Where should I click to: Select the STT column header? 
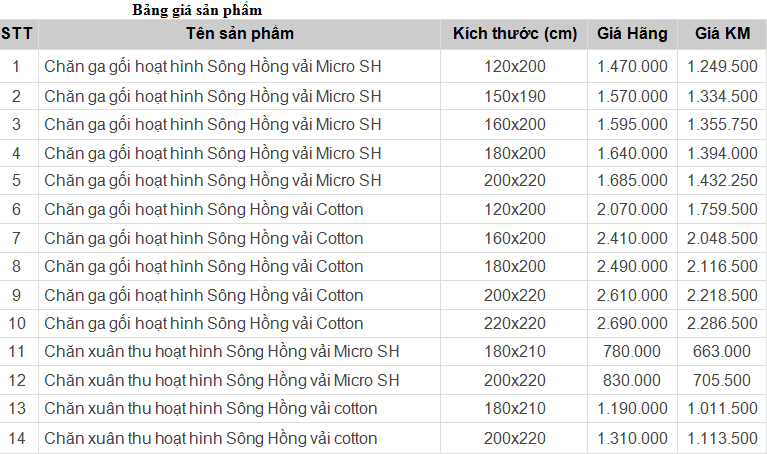coord(17,34)
